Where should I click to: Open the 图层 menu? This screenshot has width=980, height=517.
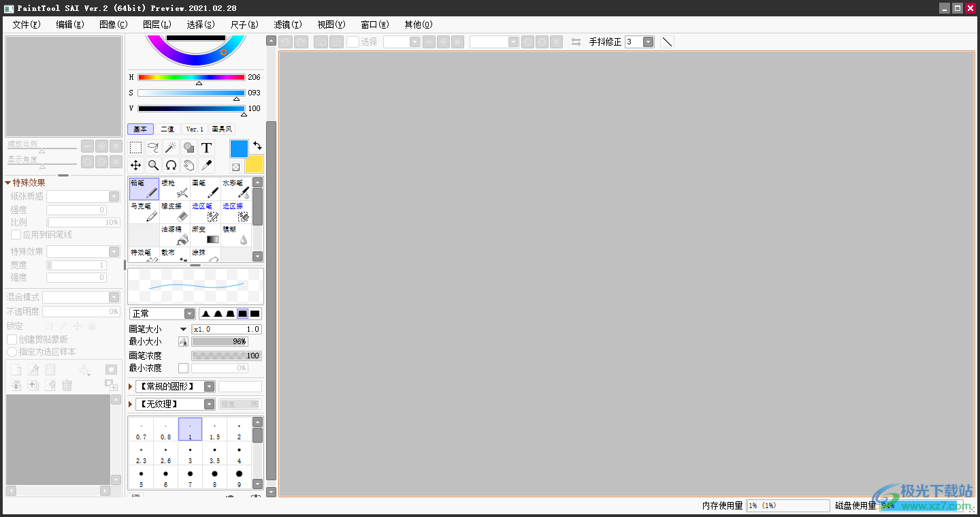(157, 25)
